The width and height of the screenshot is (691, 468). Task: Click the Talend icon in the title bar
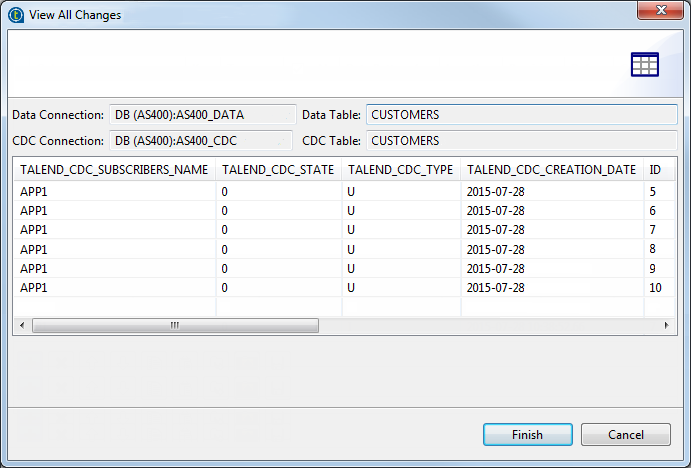[16, 14]
